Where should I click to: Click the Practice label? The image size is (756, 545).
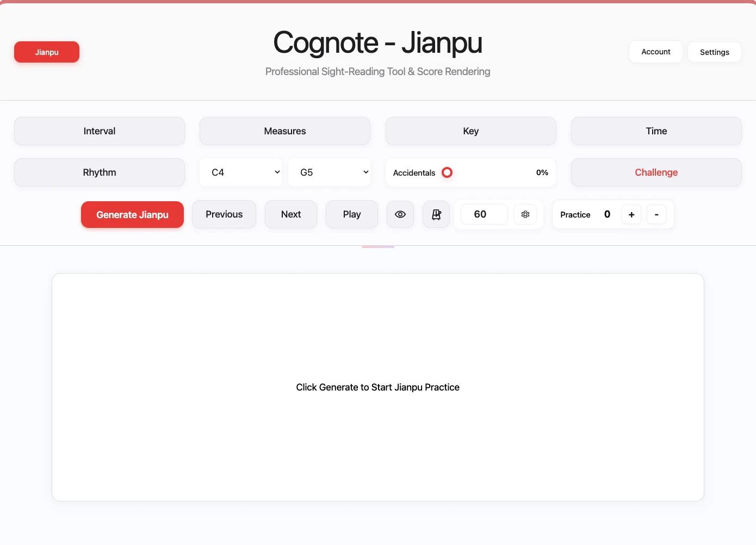[575, 215]
